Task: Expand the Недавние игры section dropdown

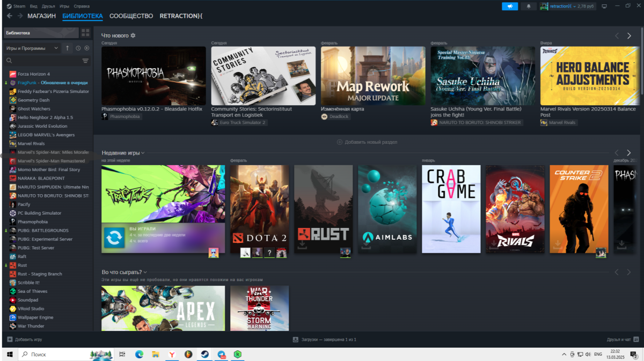Action: click(x=123, y=153)
